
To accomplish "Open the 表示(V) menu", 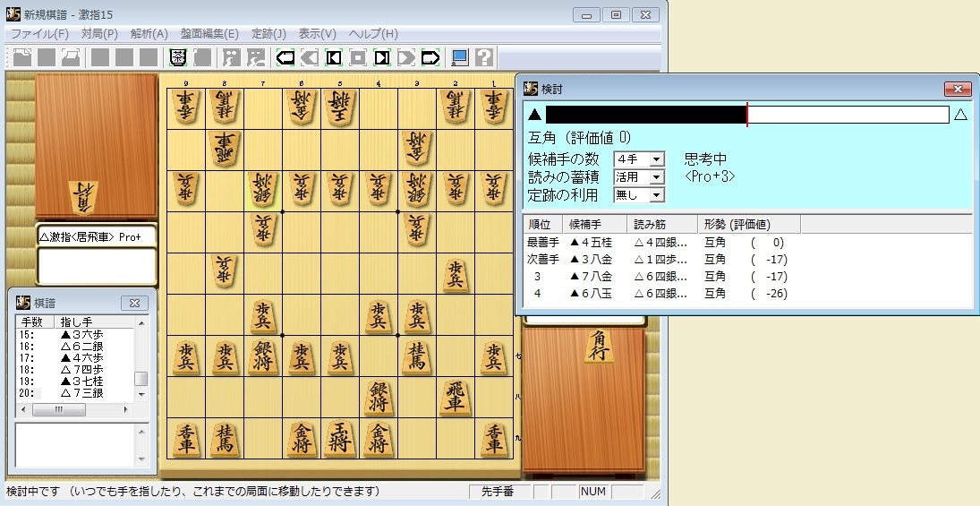I will pos(318,34).
